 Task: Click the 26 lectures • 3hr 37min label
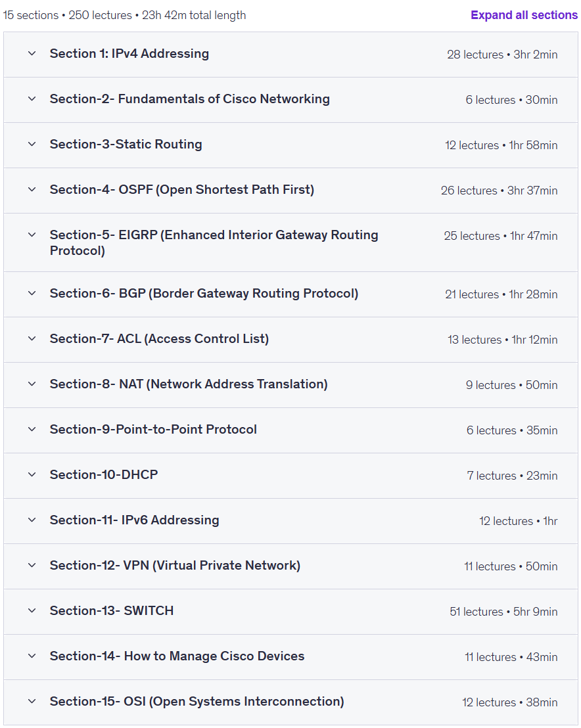click(500, 191)
